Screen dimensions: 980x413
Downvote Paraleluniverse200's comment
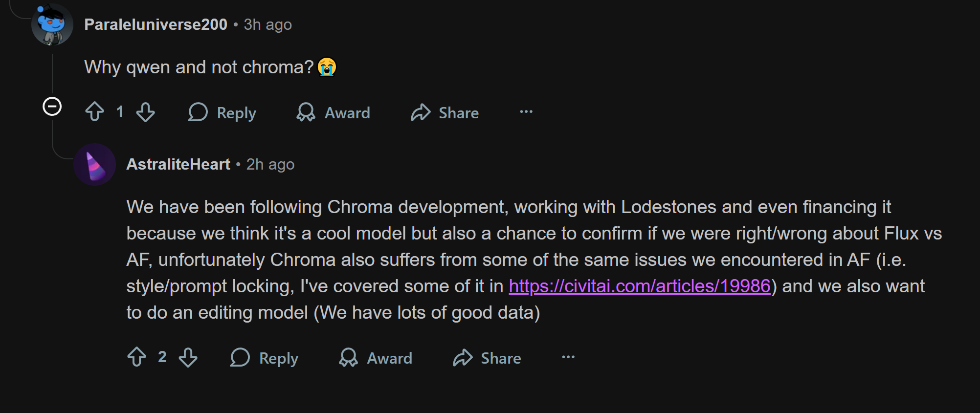[x=145, y=112]
